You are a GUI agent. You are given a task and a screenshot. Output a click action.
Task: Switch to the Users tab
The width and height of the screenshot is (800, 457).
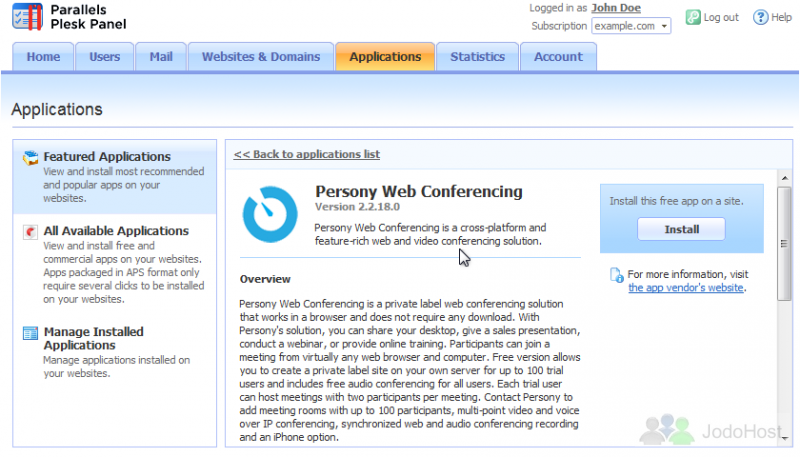pos(105,57)
